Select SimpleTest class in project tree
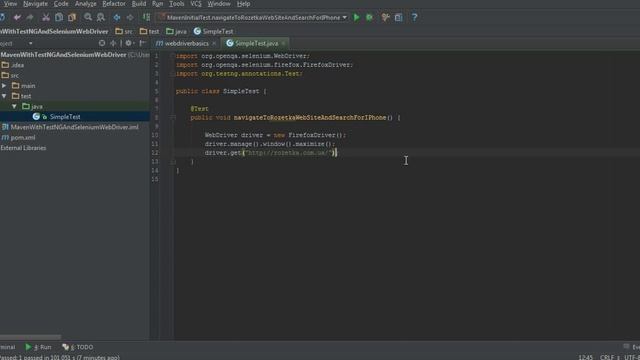Screen dimensions: 640x360 tap(57, 117)
